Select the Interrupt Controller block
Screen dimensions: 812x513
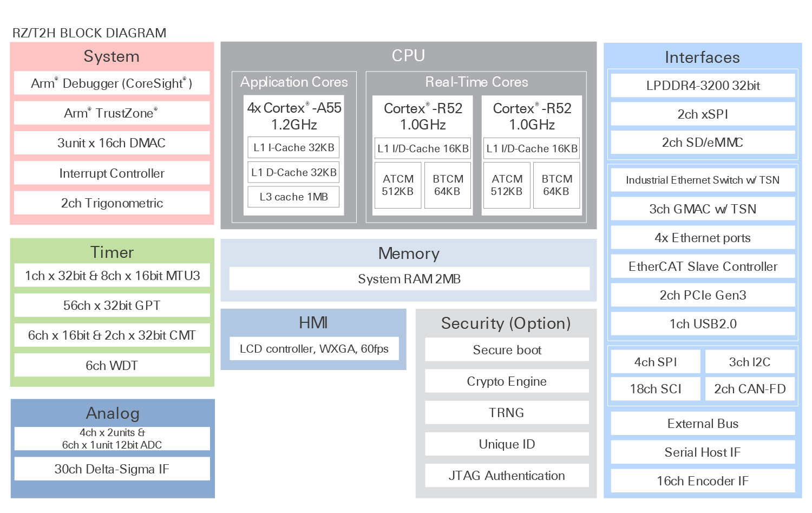(112, 173)
